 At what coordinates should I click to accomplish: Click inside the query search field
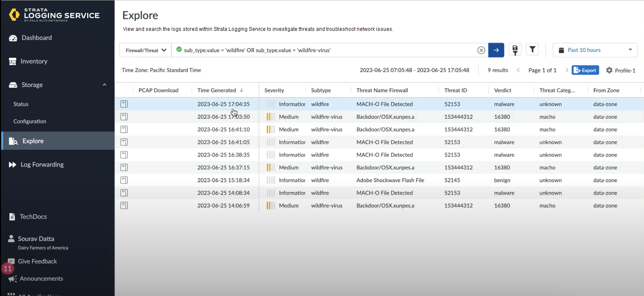326,50
